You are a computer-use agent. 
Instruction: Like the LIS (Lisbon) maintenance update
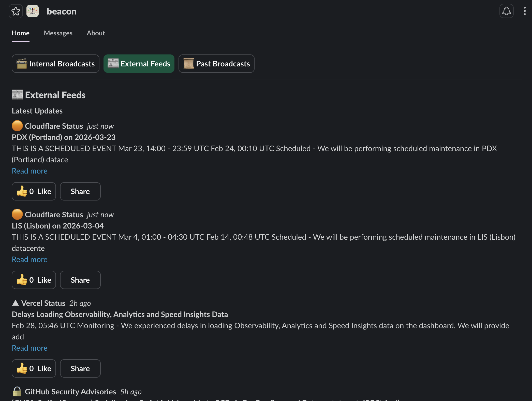[34, 280]
